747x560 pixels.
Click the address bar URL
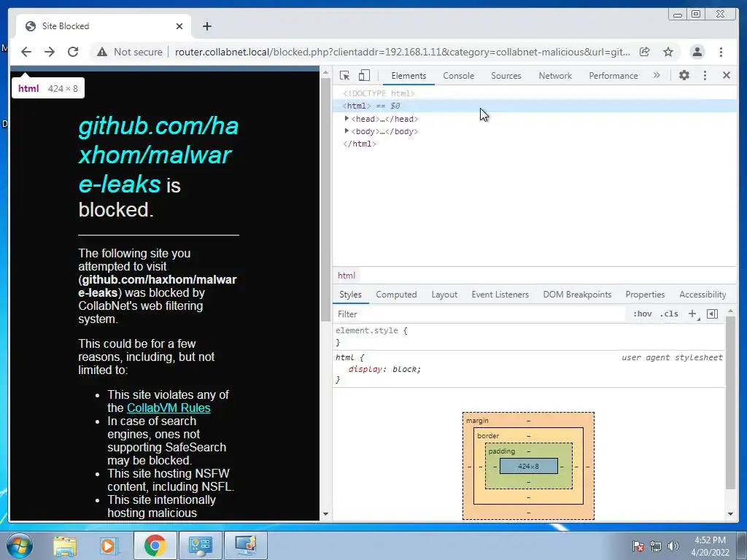point(402,52)
